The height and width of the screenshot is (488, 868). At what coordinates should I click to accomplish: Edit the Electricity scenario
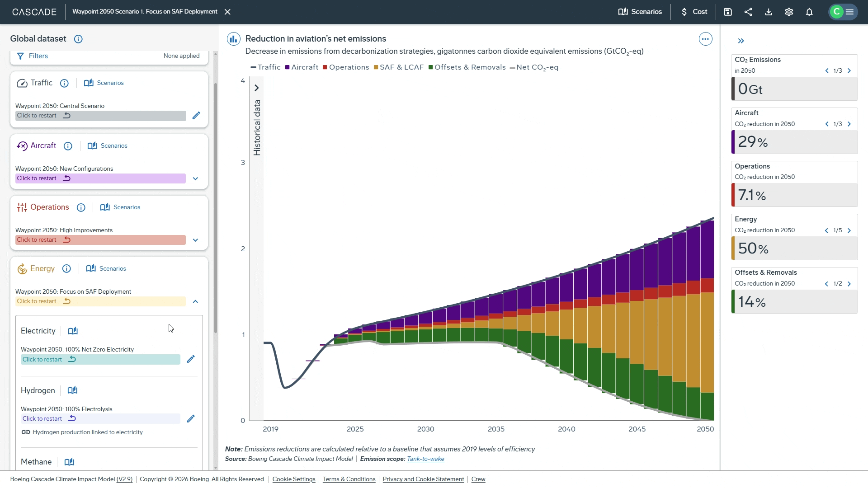tap(191, 359)
